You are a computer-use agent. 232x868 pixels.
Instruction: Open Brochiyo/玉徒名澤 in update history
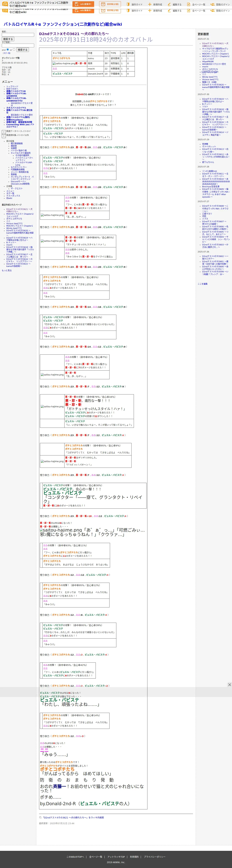210,186
